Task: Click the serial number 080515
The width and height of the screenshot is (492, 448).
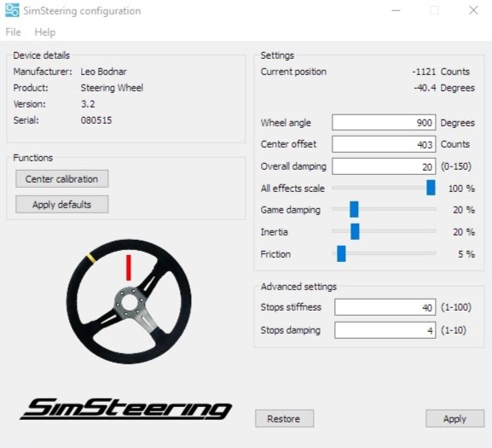Action: coord(96,120)
